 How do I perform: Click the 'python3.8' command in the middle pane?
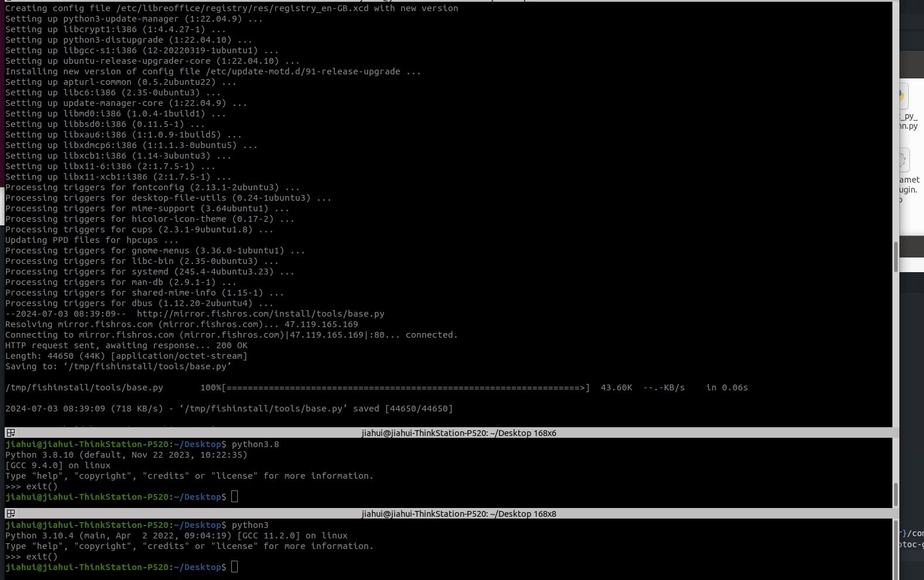click(x=255, y=444)
